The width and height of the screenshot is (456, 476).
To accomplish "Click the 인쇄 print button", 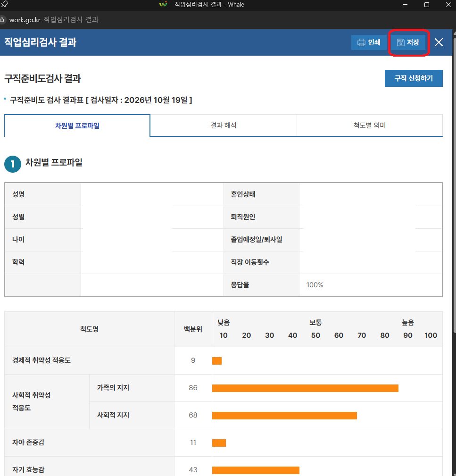I will 369,42.
